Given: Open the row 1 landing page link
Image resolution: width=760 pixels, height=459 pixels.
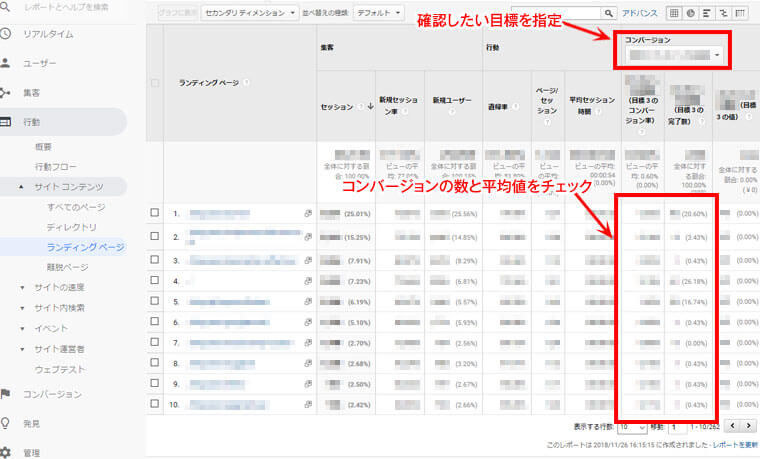Looking at the screenshot, I should tap(220, 213).
